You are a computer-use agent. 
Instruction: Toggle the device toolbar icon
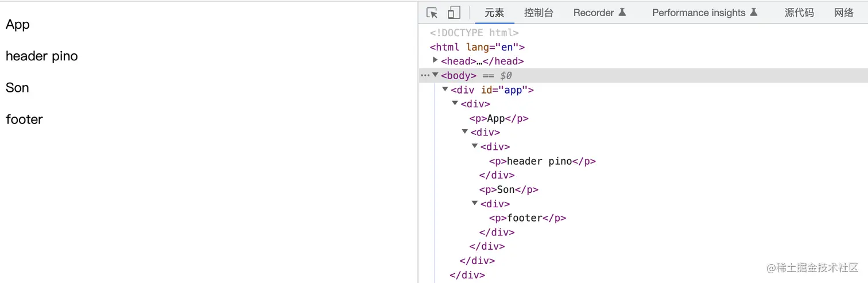tap(454, 13)
